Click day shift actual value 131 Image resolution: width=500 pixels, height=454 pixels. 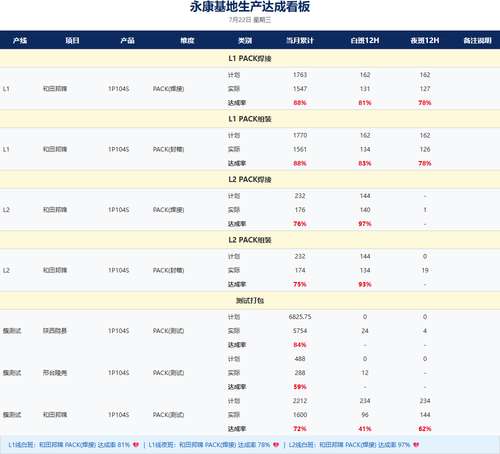365,89
